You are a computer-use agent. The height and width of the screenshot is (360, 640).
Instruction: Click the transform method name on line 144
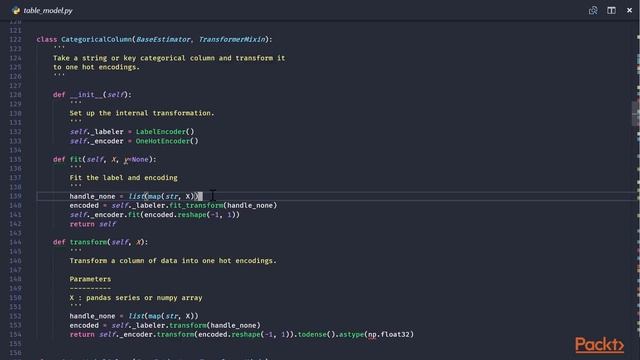tap(88, 242)
